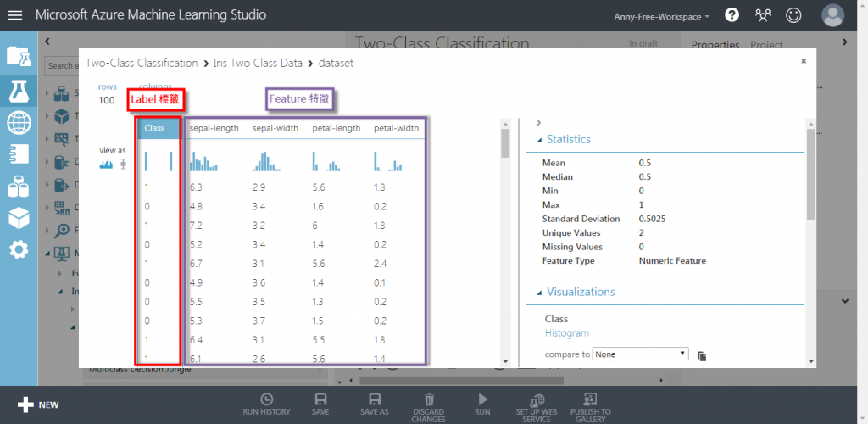Click Standard Deviation value 0.5025
Screen dimensions: 868x424
coord(652,219)
